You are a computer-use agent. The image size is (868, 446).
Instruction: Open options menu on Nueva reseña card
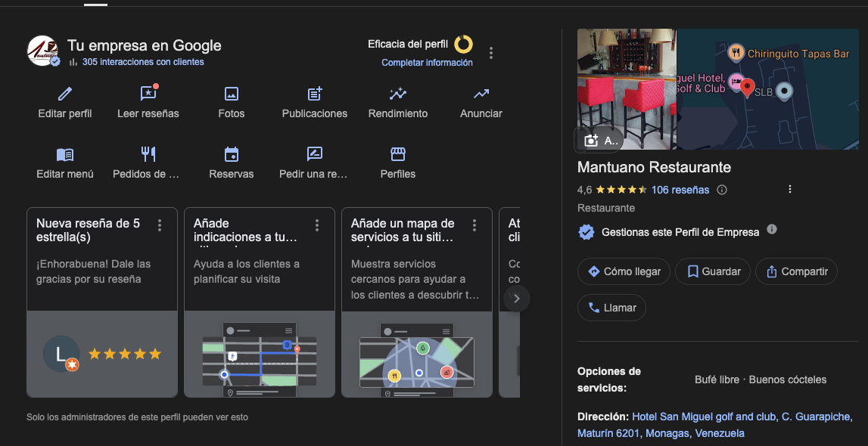160,225
